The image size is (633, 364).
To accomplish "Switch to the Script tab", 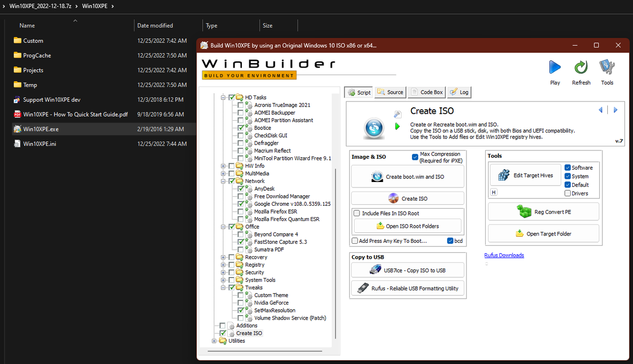I will 359,92.
